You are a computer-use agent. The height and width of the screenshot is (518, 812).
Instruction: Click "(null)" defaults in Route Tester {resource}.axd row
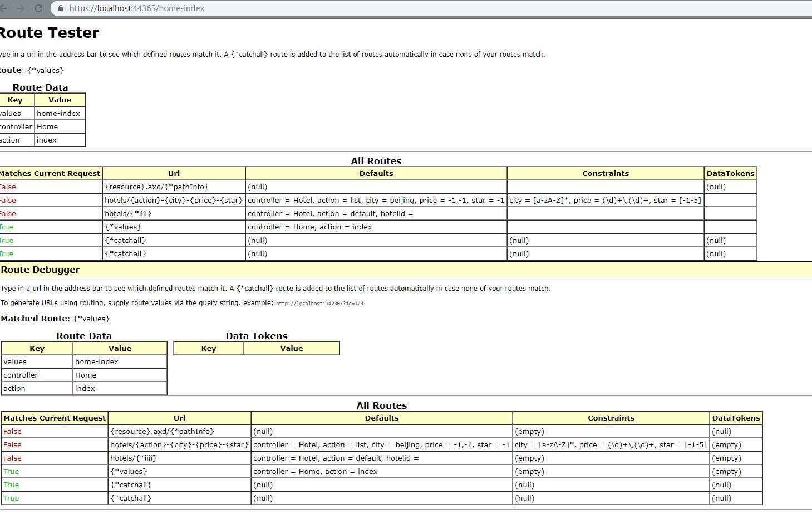(257, 187)
